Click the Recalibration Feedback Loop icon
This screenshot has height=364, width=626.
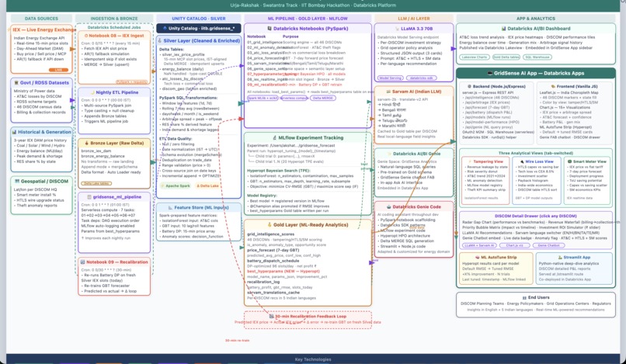point(272,316)
